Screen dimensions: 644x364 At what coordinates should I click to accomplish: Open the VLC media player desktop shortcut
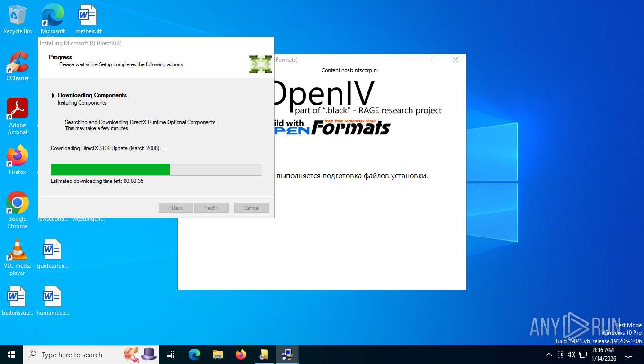(18, 257)
